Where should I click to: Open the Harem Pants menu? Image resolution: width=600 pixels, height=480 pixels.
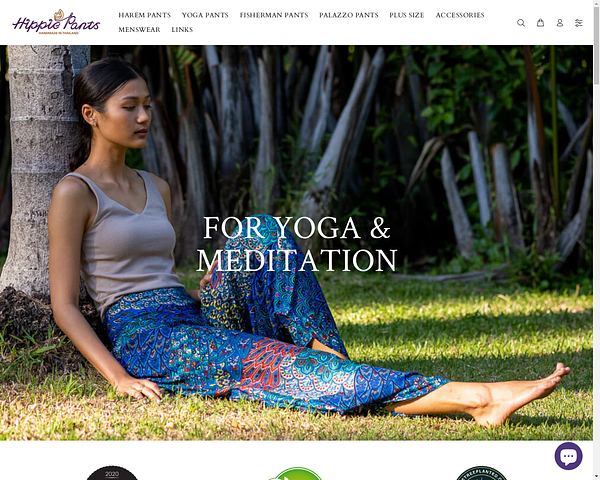click(x=145, y=15)
